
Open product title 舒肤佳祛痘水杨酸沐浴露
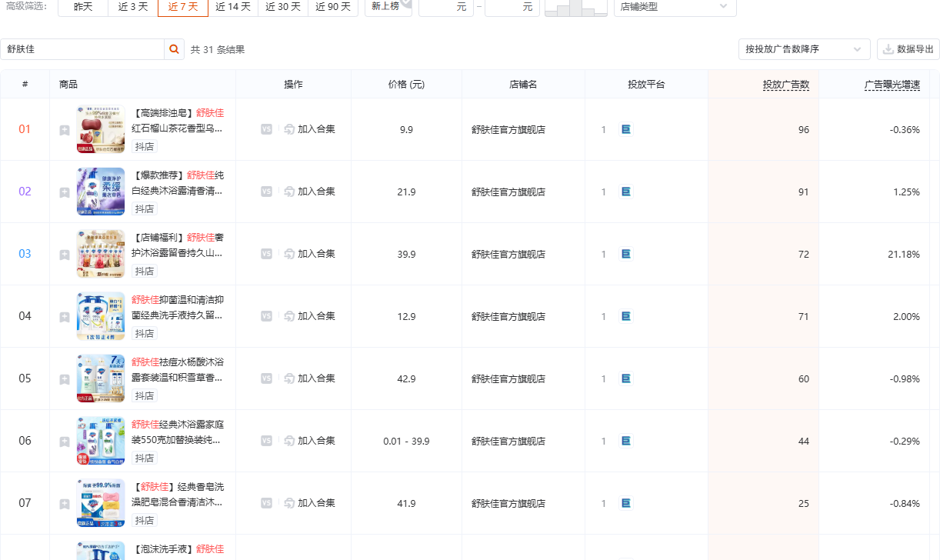tap(178, 369)
